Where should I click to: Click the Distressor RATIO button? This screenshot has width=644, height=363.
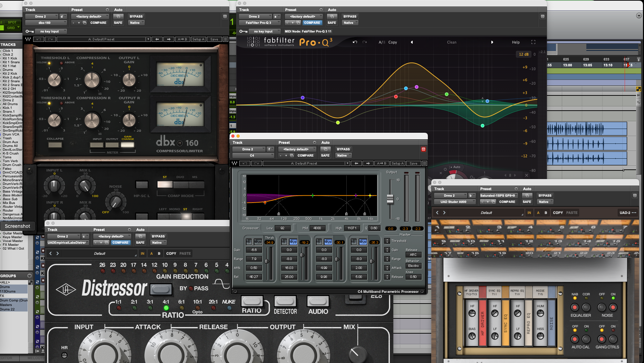(251, 301)
